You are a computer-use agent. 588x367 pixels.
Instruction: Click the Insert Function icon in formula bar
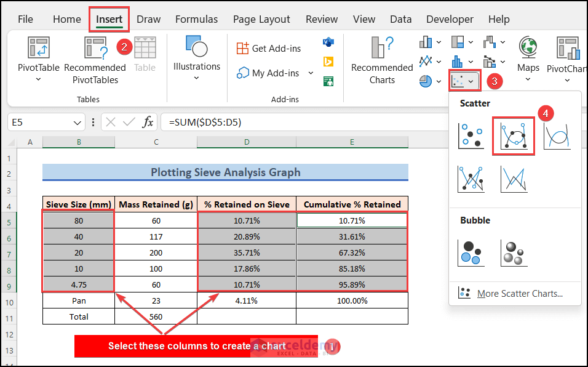[148, 122]
